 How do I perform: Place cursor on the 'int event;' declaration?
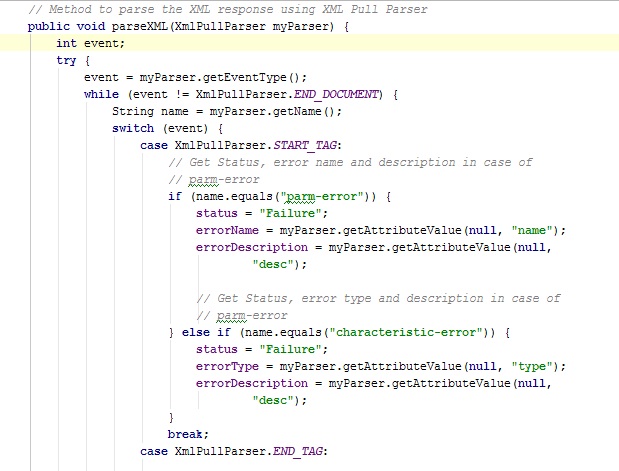[x=90, y=43]
